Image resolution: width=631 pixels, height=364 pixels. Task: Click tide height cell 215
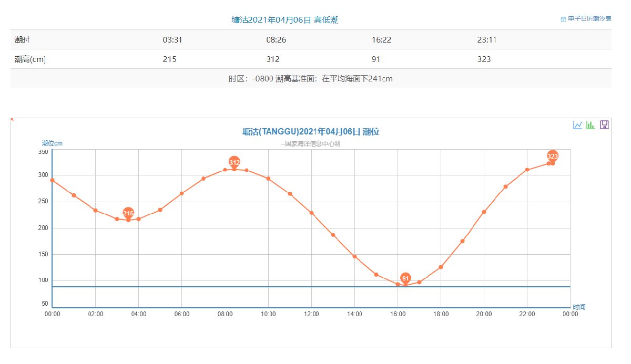169,59
